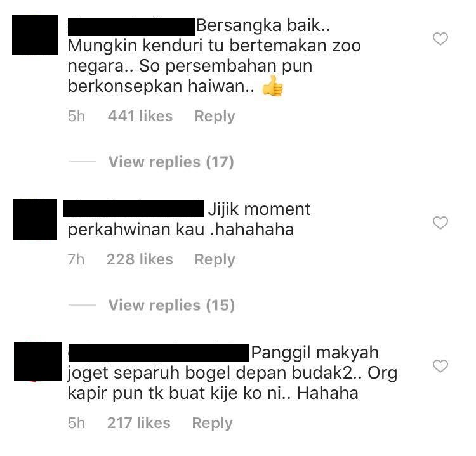Expand View replies (15)
The height and width of the screenshot is (456, 476).
[x=171, y=305]
